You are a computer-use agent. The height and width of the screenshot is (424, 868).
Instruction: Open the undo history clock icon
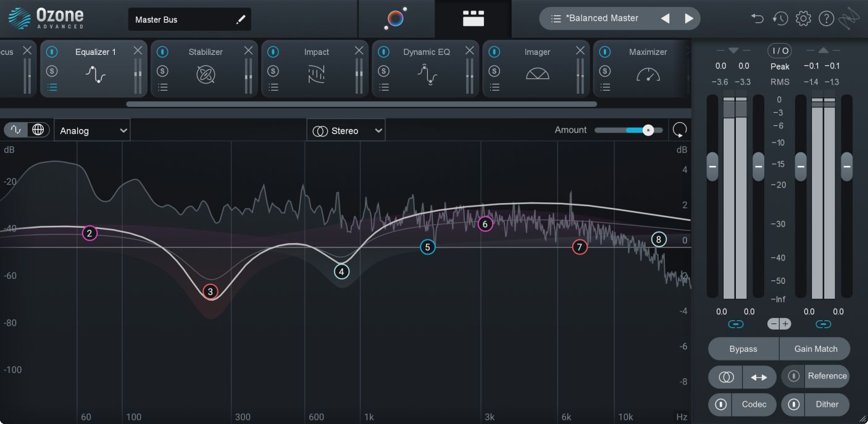[x=780, y=19]
